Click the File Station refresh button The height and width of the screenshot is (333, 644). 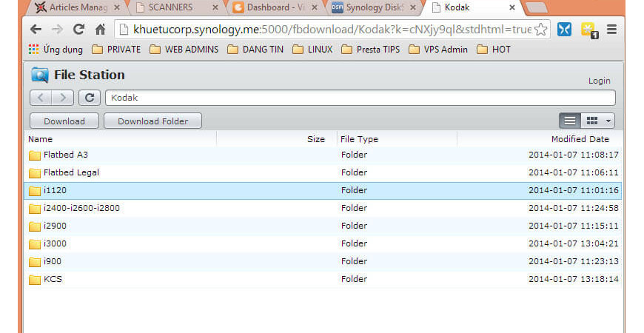pyautogui.click(x=90, y=98)
